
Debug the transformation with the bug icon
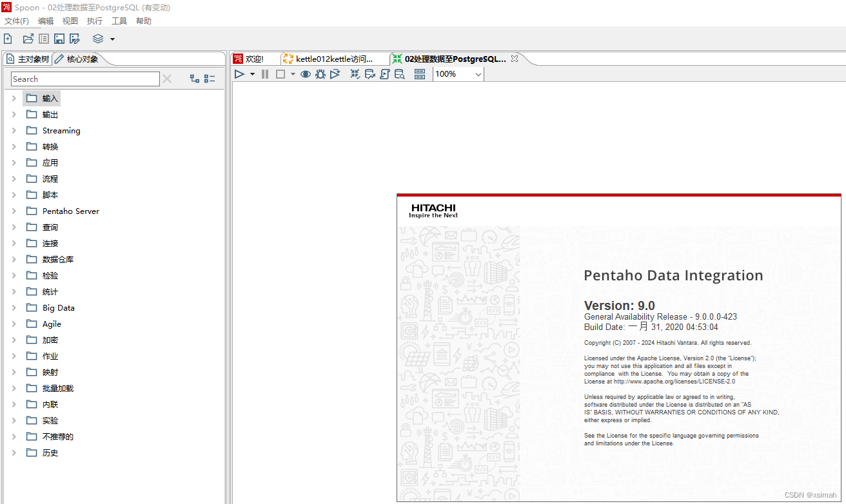(x=320, y=73)
